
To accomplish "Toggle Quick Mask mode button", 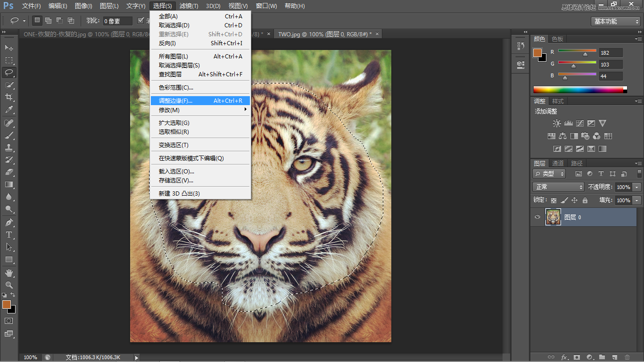I will pyautogui.click(x=9, y=321).
